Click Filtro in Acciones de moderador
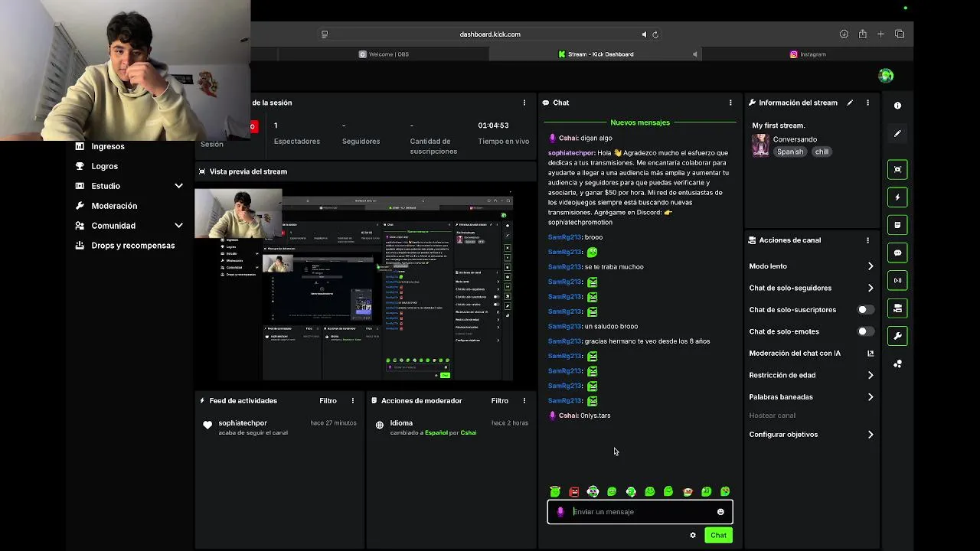 [x=499, y=401]
